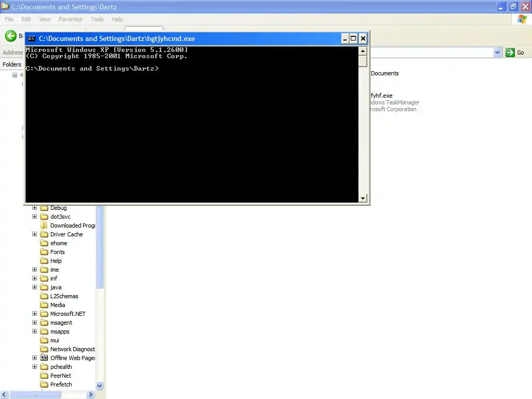Select the ime folder icon
Screen dimensions: 532x399
click(x=44, y=270)
